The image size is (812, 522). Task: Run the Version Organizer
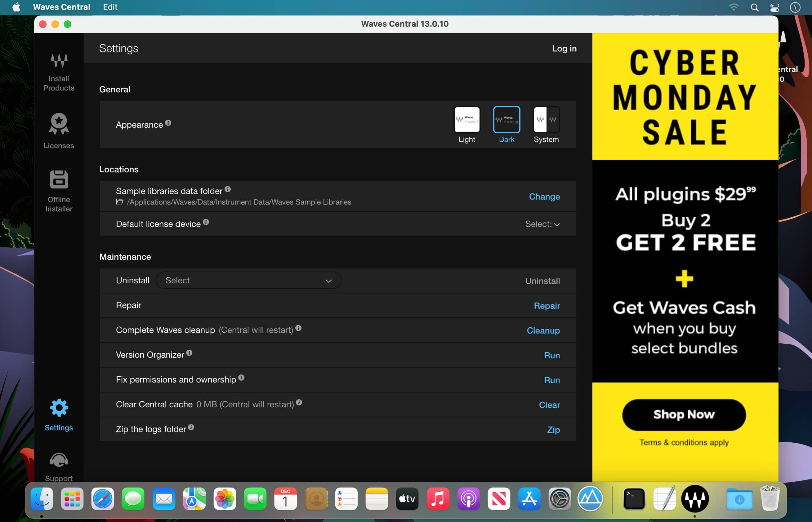[x=552, y=355]
